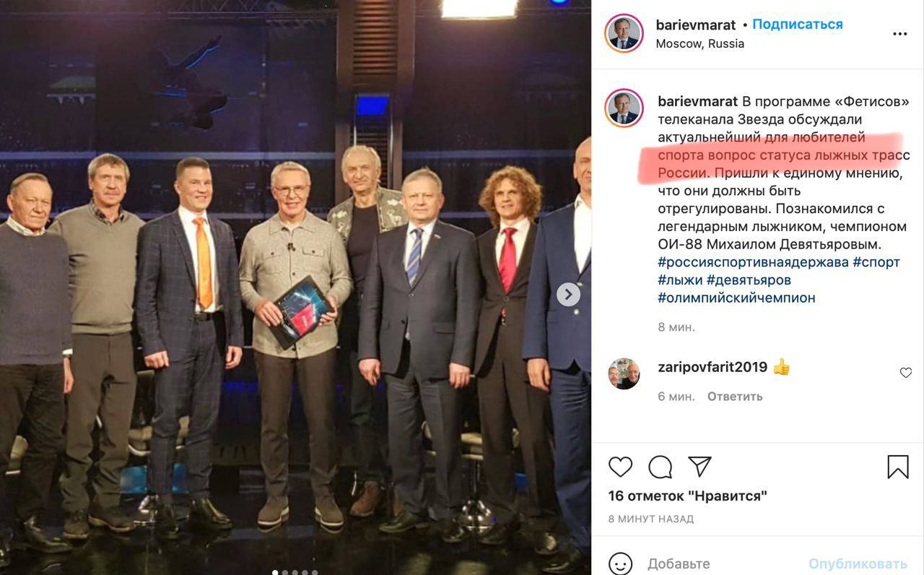This screenshot has height=575, width=924.
Task: Post comment with Опубликовать button
Action: pyautogui.click(x=858, y=563)
